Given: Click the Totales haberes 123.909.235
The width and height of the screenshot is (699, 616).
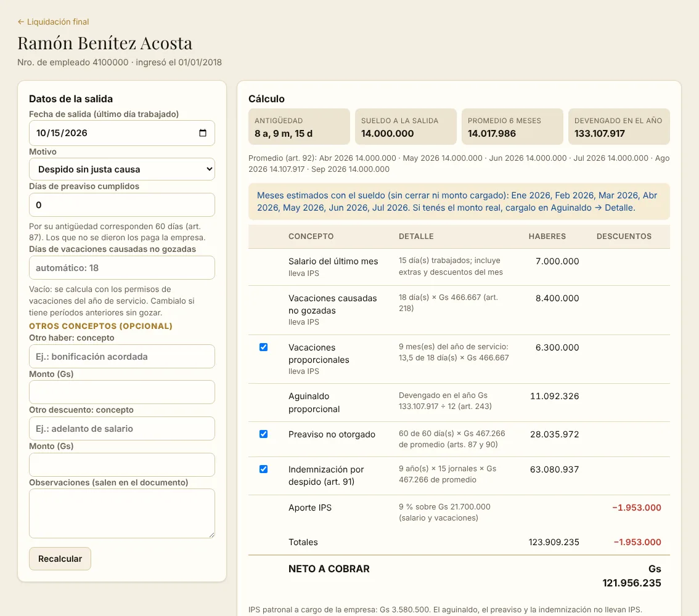Looking at the screenshot, I should click(554, 542).
